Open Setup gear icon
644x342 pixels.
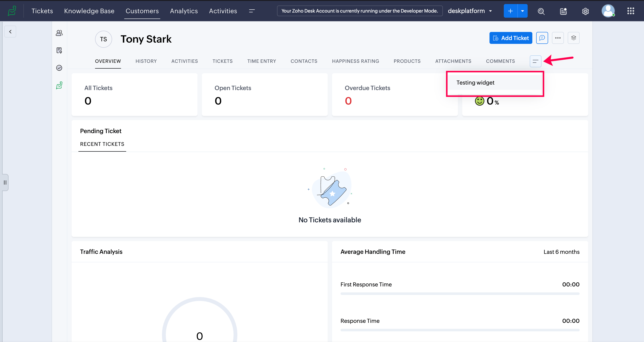585,11
